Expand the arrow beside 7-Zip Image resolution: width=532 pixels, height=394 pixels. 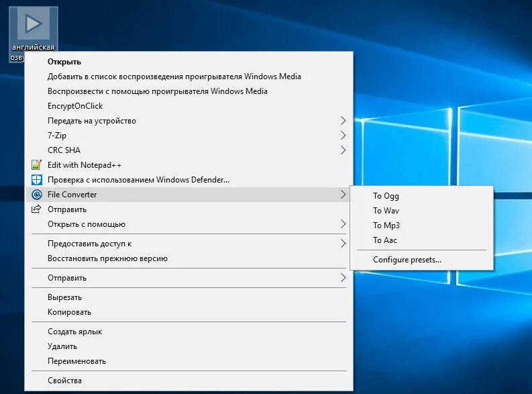[x=343, y=136]
